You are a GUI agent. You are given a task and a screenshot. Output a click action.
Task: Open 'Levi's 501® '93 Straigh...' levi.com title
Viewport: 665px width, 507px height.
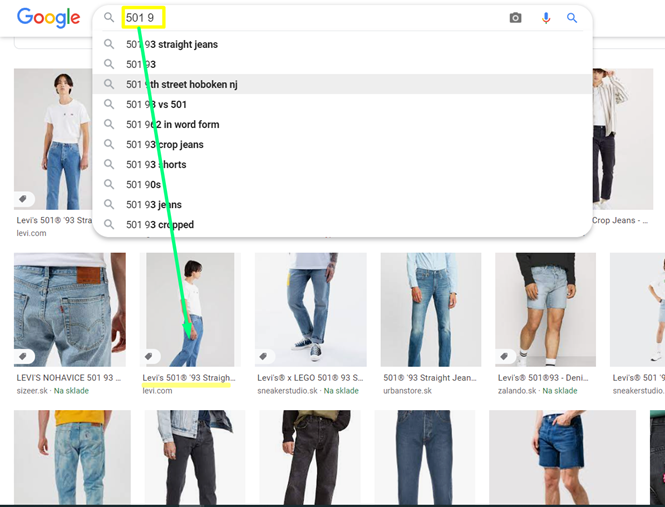[189, 378]
